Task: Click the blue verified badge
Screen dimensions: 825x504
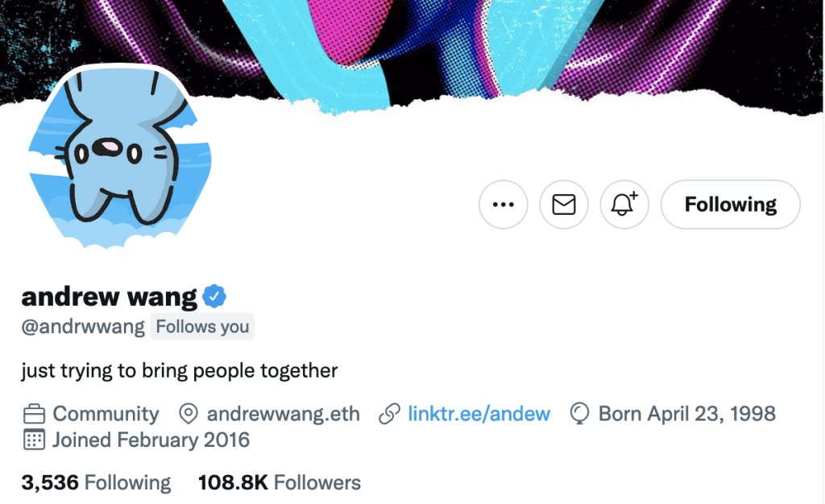Action: tap(214, 296)
